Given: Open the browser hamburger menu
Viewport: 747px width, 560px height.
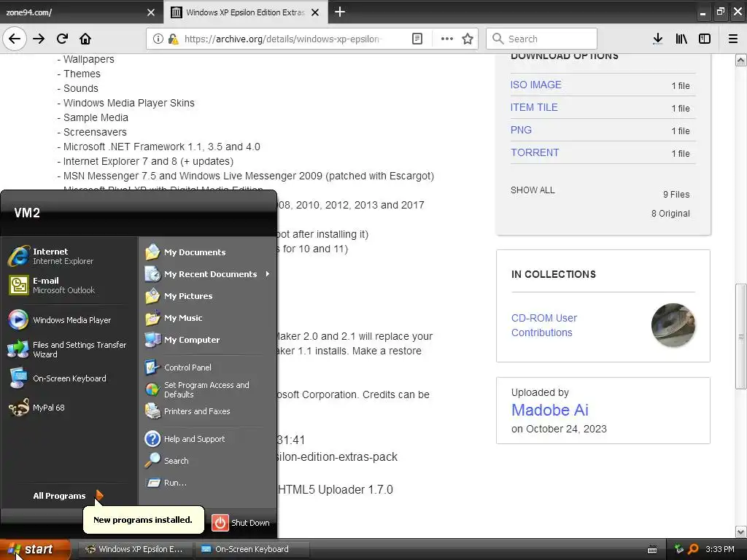Looking at the screenshot, I should (x=733, y=39).
